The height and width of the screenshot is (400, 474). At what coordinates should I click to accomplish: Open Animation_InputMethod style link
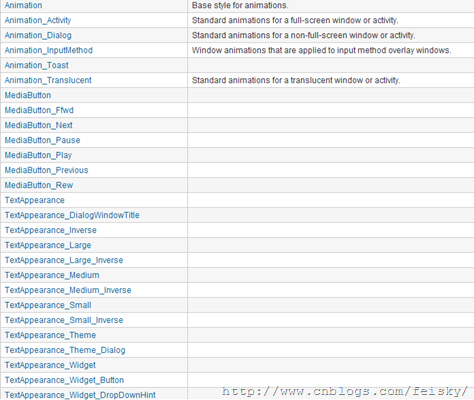point(49,50)
